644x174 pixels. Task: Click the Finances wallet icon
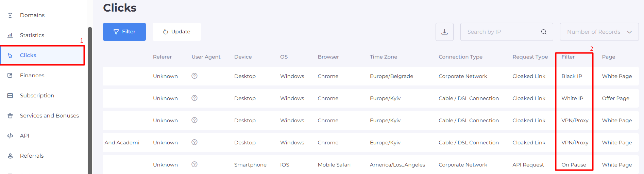coord(10,76)
